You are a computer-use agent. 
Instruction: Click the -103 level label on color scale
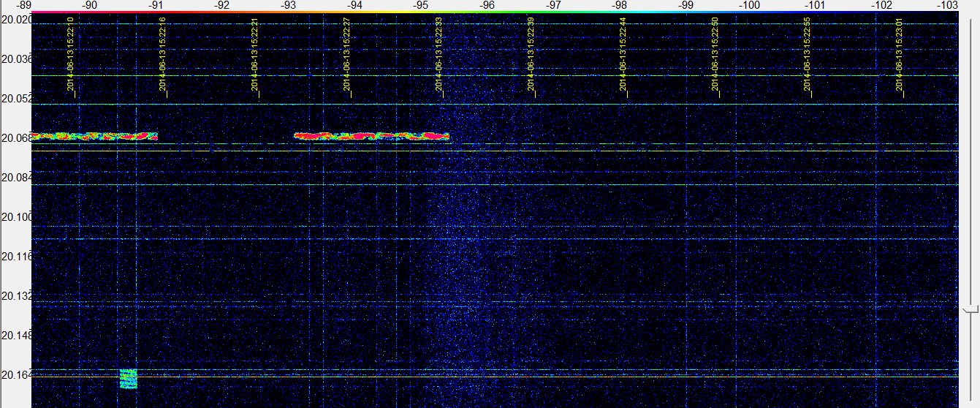point(947,5)
